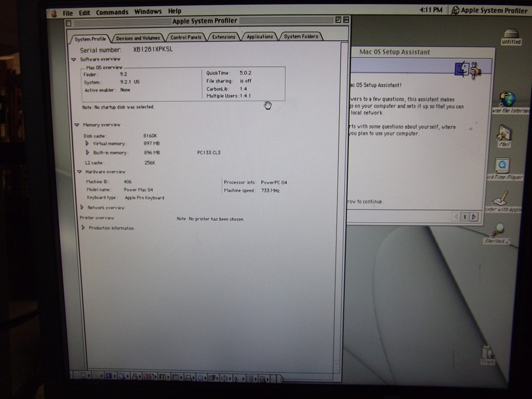Click the Apple Pro Keyboard value
The height and width of the screenshot is (399, 532).
(x=144, y=198)
